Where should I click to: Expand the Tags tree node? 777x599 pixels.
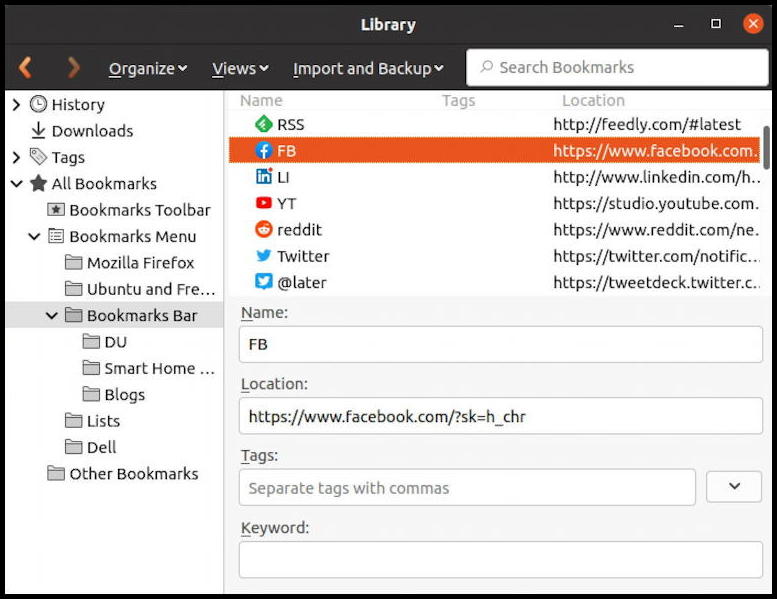(16, 157)
